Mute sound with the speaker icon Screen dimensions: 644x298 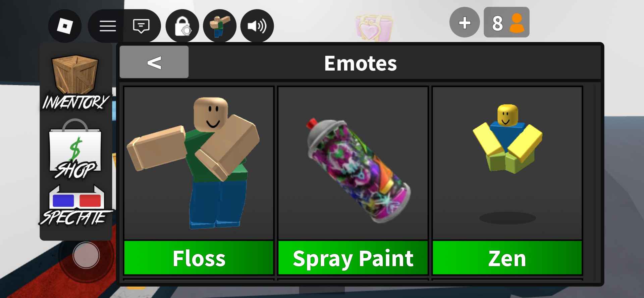[257, 26]
